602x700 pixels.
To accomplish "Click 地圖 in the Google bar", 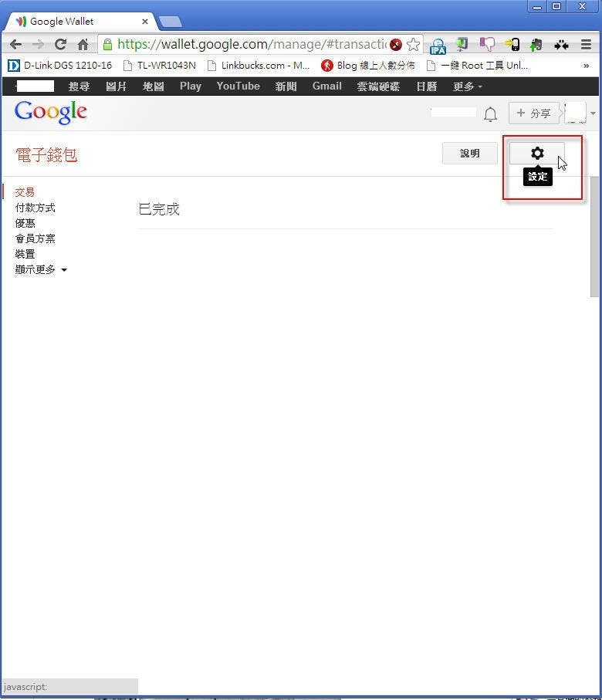I will click(x=153, y=86).
